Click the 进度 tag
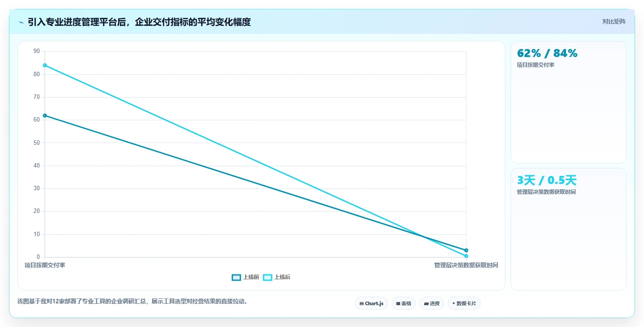The image size is (644, 327). [432, 303]
